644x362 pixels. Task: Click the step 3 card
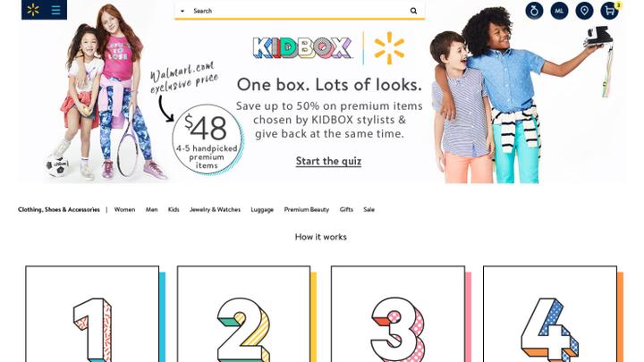click(398, 314)
